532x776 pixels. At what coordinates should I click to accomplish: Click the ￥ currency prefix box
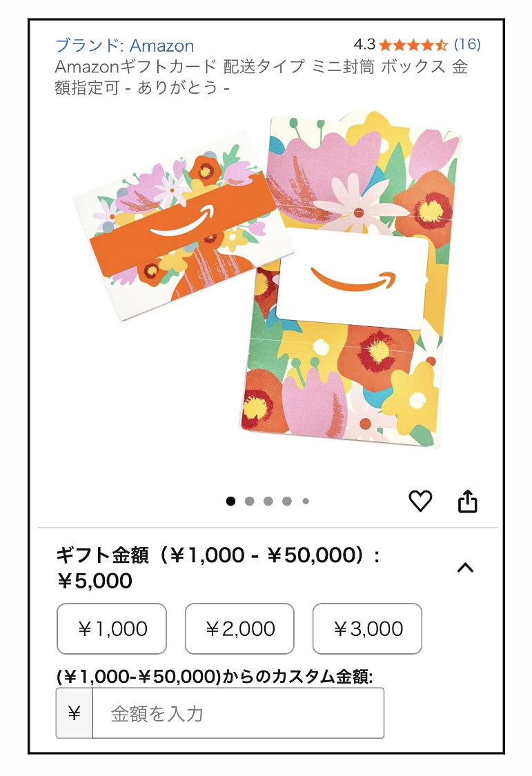click(75, 713)
